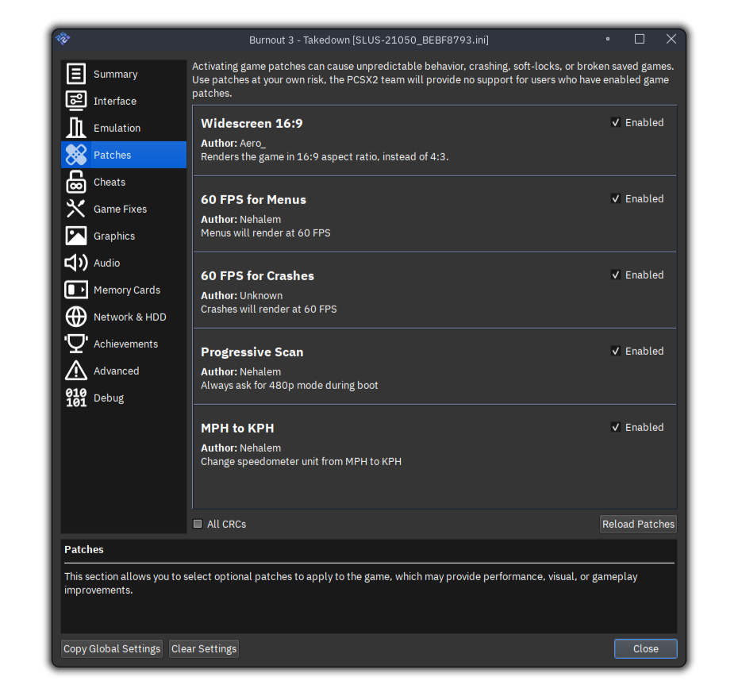Open the Audio speaker icon
The image size is (738, 700).
[x=75, y=263]
